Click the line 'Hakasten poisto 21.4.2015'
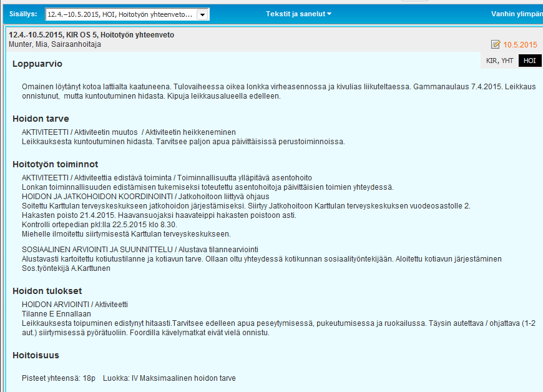This screenshot has height=392, width=543. (159, 215)
